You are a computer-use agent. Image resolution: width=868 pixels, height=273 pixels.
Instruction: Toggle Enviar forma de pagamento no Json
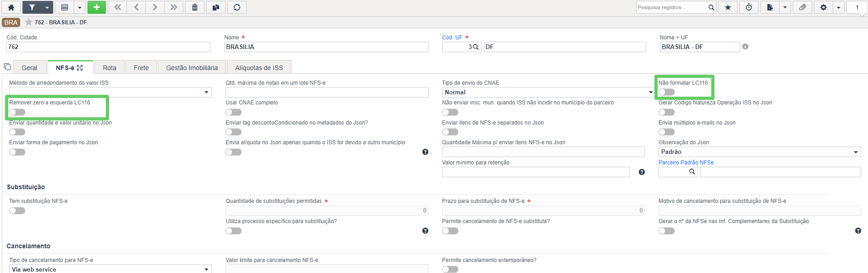point(17,152)
